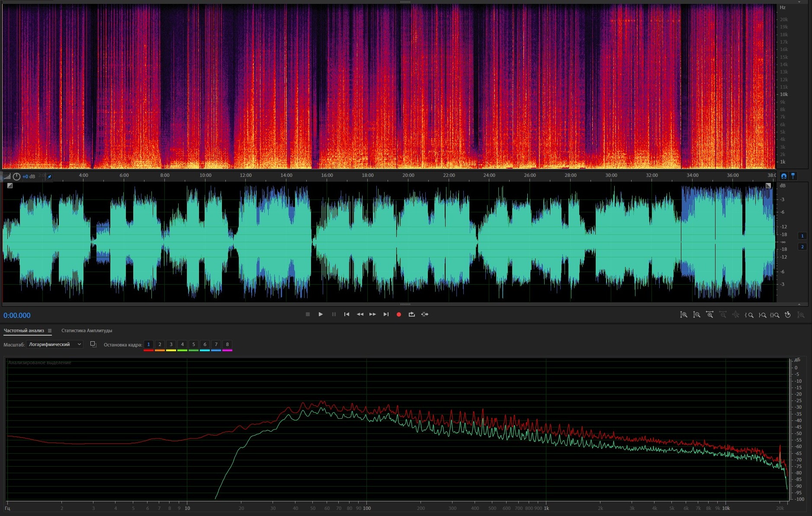Switch to the Статистика Амплитуды tab
The image size is (812, 516).
[87, 331]
